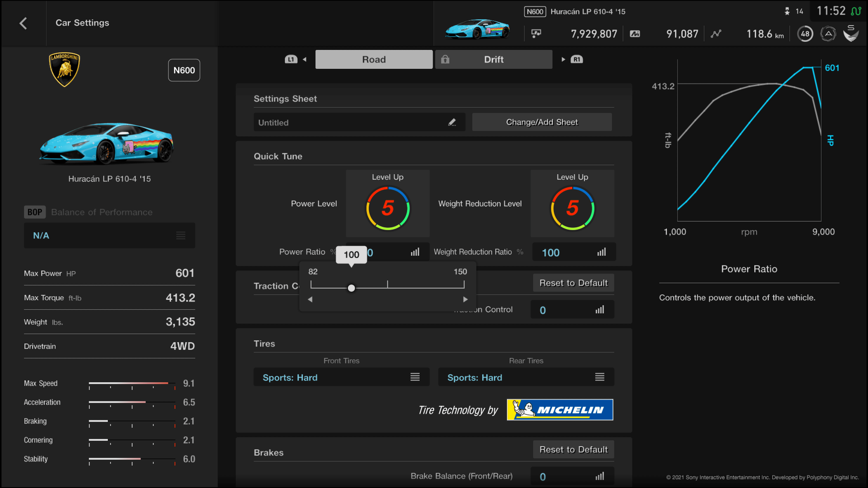Go back using the left chevron arrow

tap(23, 23)
